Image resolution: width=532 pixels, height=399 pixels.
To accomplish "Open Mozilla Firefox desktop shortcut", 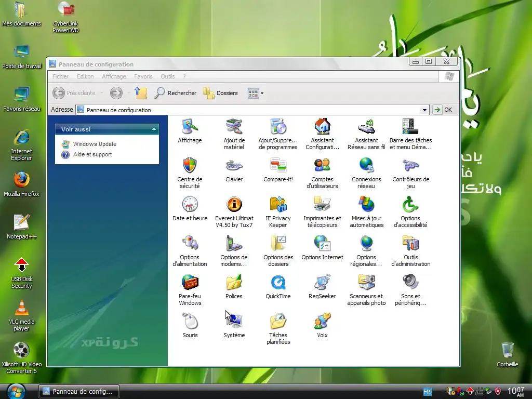I will 21,184.
